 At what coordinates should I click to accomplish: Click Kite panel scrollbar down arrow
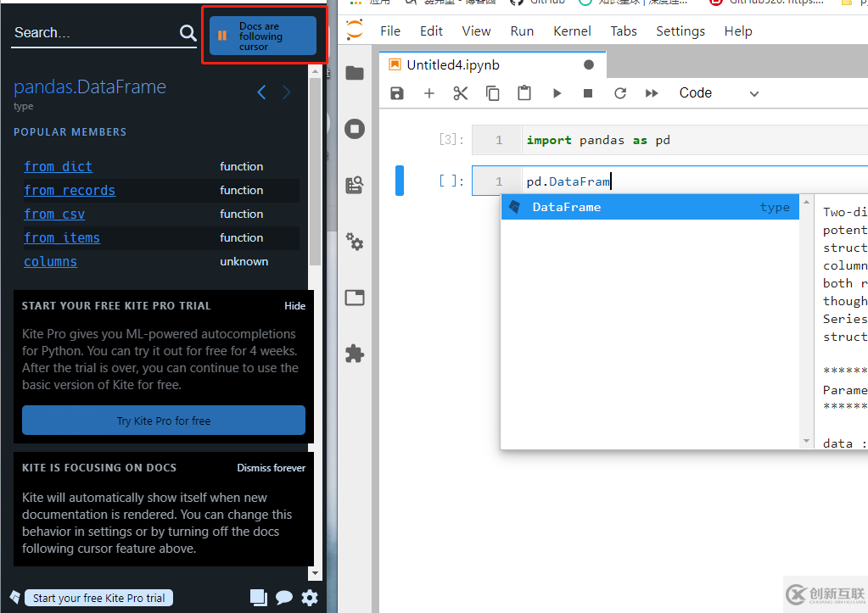(x=315, y=573)
